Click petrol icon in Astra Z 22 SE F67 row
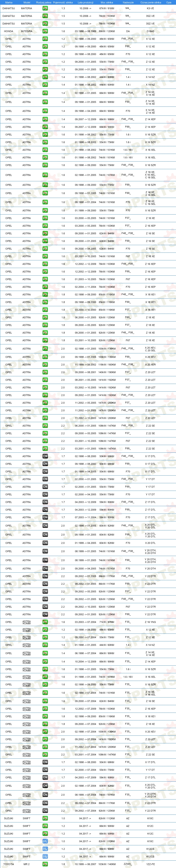The image size is (176, 868). click(x=45, y=441)
